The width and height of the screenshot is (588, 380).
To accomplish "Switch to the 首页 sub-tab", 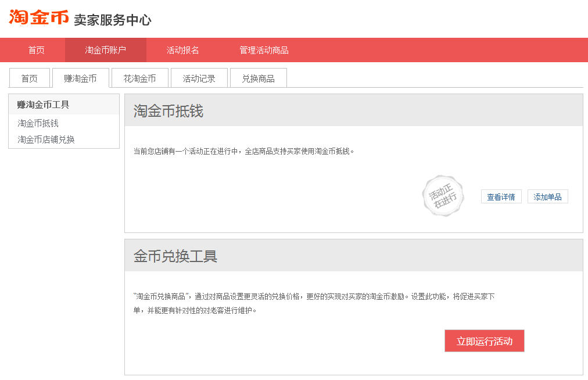I will click(29, 78).
